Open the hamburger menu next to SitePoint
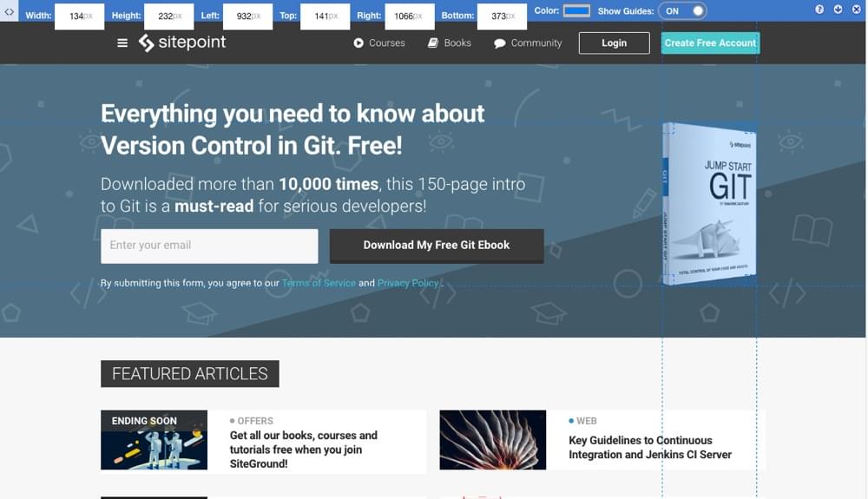 (122, 43)
